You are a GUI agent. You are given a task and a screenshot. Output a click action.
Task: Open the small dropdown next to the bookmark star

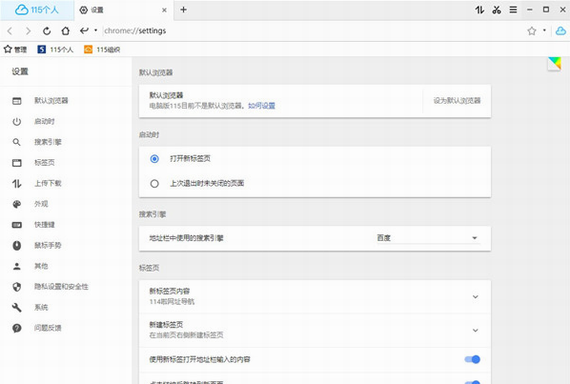[544, 30]
